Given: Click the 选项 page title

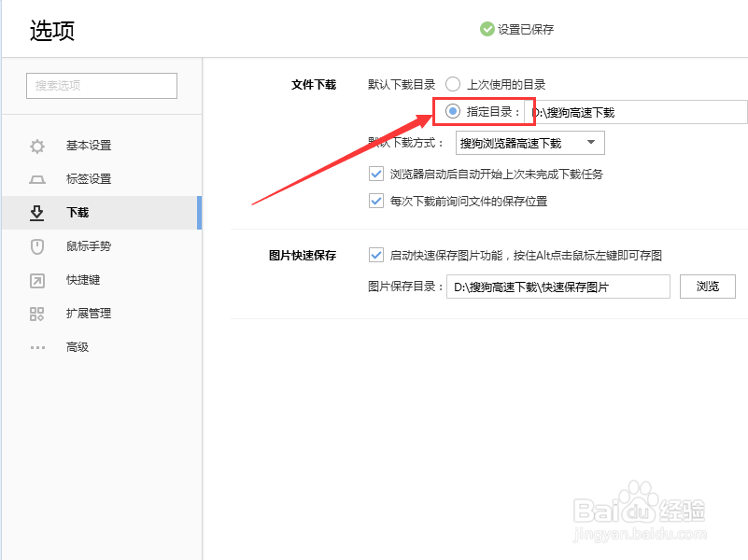Looking at the screenshot, I should 52,31.
